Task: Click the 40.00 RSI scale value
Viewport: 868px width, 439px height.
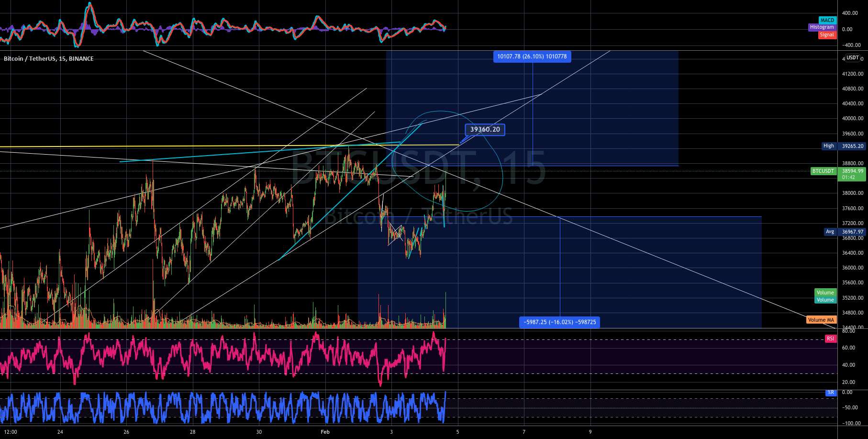Action: pyautogui.click(x=848, y=365)
